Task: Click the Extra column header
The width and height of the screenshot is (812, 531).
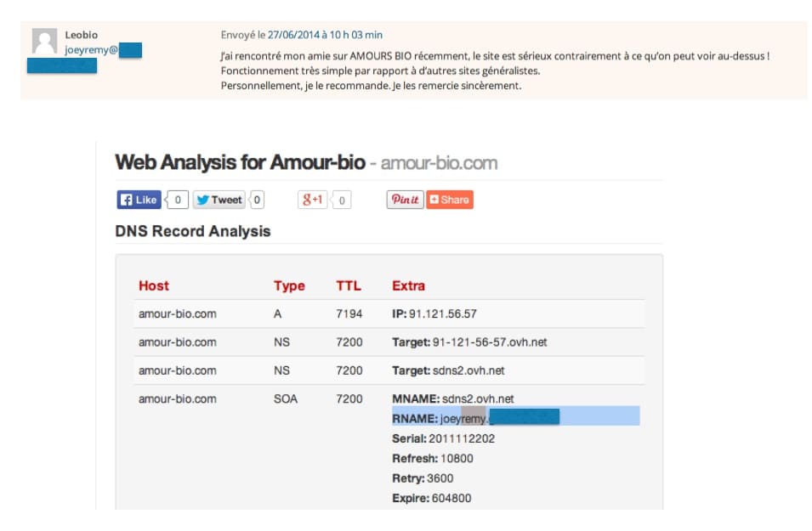Action: click(x=409, y=285)
